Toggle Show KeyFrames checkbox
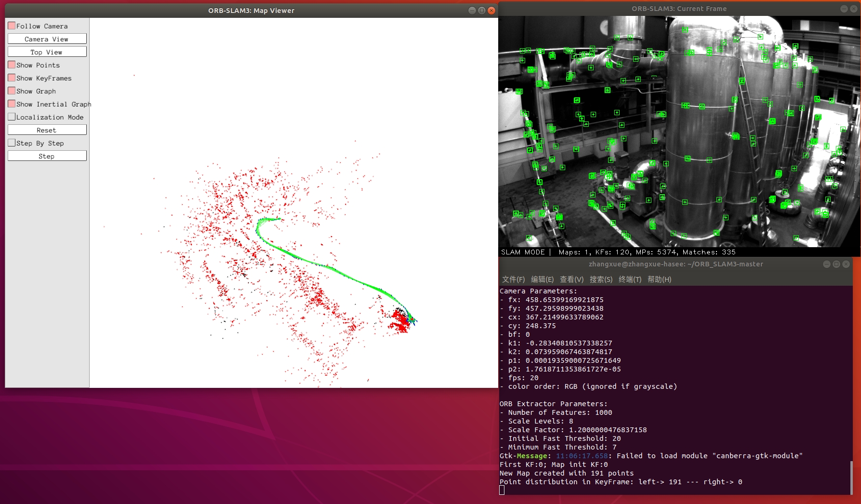 tap(12, 78)
